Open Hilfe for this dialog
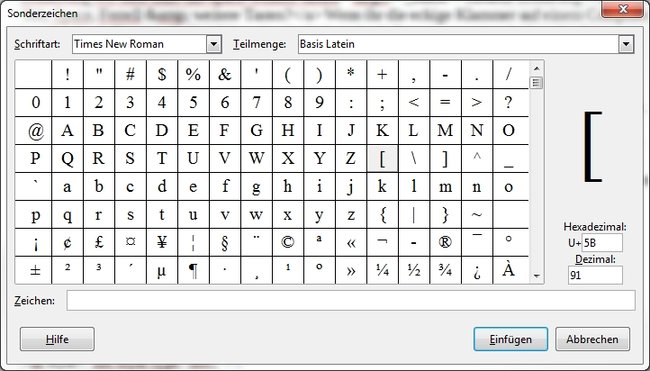The width and height of the screenshot is (650, 371). (57, 339)
